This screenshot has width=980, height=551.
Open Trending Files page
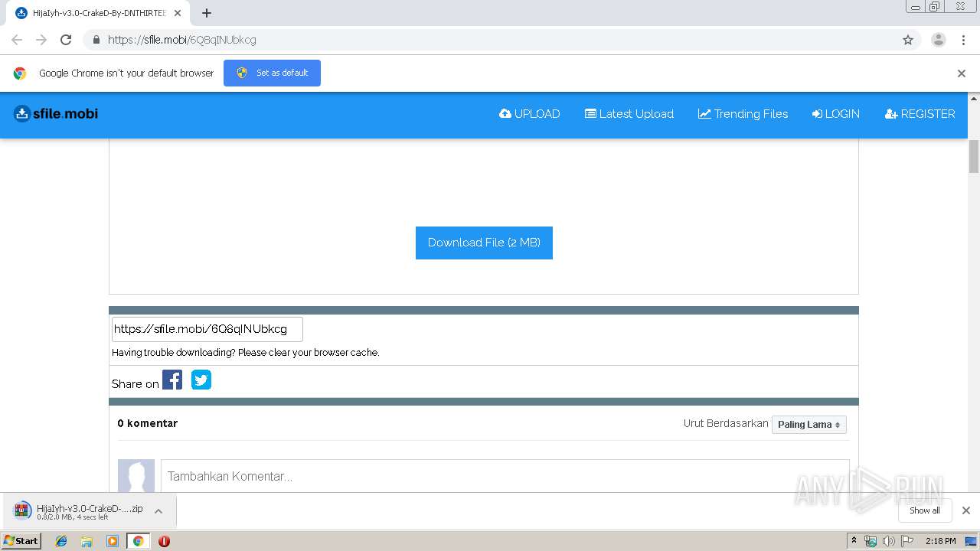[x=743, y=114]
